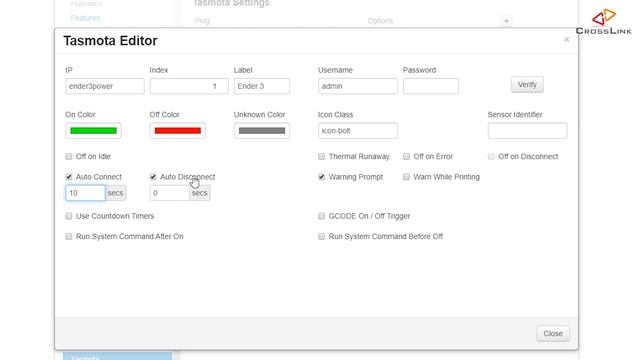Uncheck the Warning Prompt checkbox
Screen dimensions: 640x360
322,177
